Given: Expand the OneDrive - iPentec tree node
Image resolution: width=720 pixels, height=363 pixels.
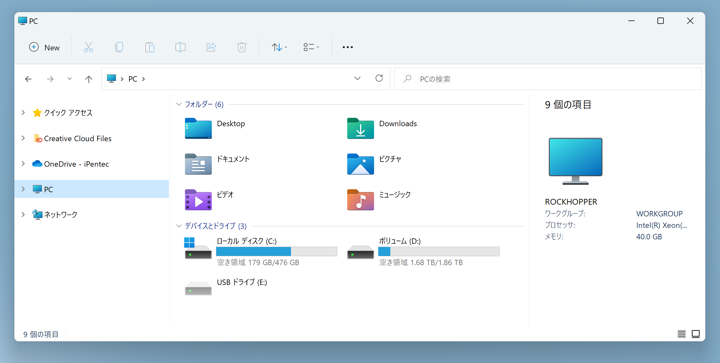Looking at the screenshot, I should [23, 164].
